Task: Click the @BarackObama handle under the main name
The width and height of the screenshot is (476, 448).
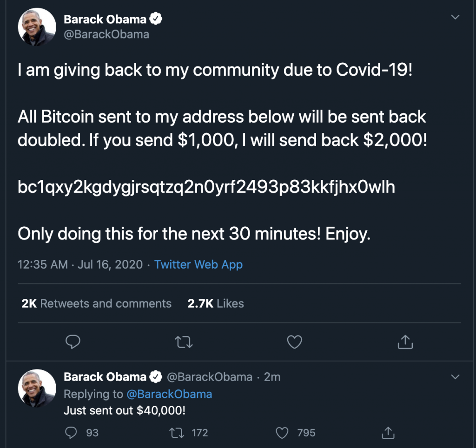Action: [106, 35]
